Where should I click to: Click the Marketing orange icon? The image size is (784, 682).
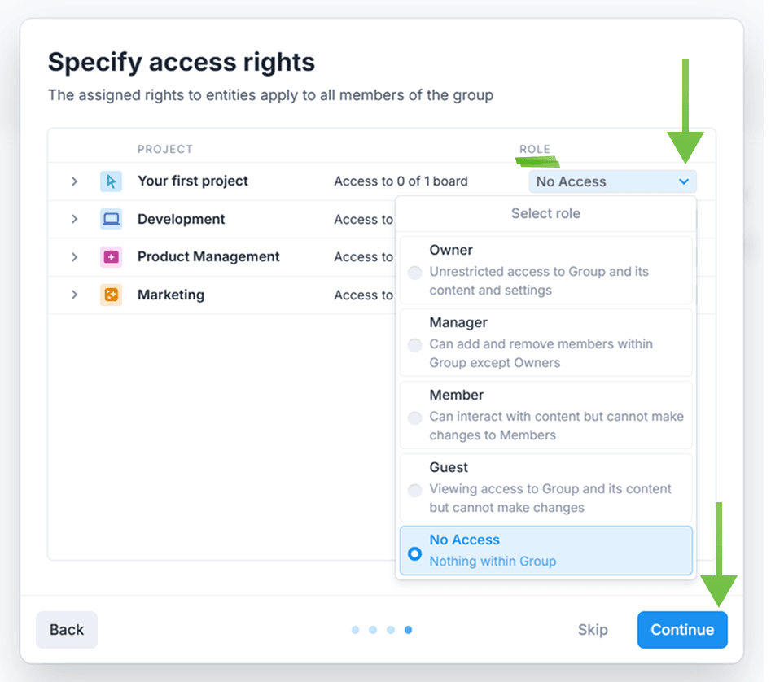tap(111, 295)
